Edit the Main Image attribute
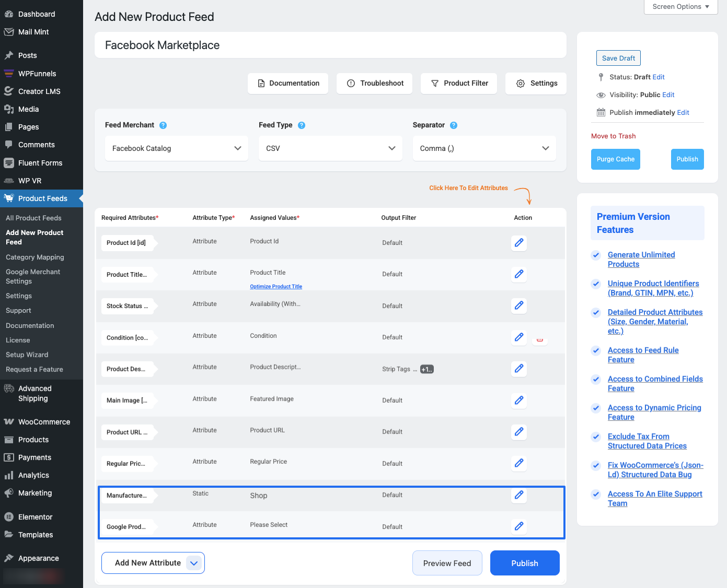 pyautogui.click(x=518, y=401)
